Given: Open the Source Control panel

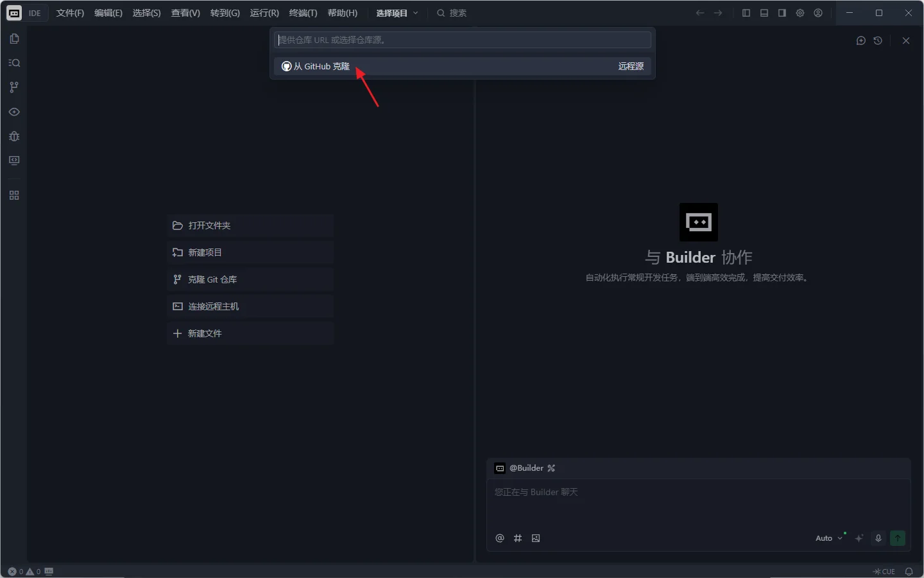Looking at the screenshot, I should click(14, 87).
